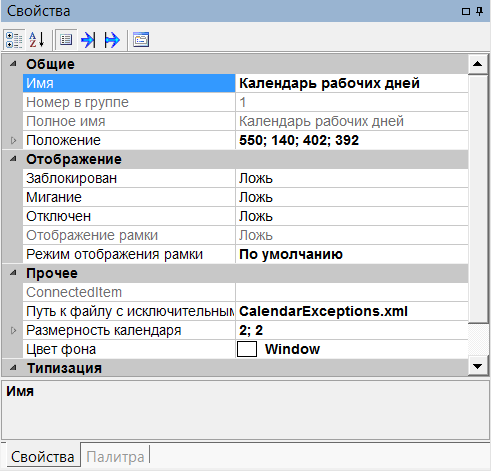Edit the name value Календарь рабочих дней

(352, 83)
